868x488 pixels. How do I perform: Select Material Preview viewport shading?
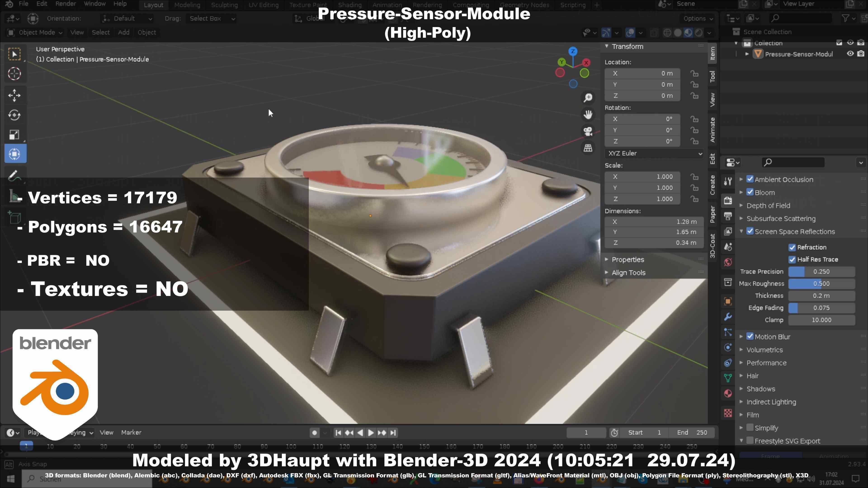click(x=688, y=33)
